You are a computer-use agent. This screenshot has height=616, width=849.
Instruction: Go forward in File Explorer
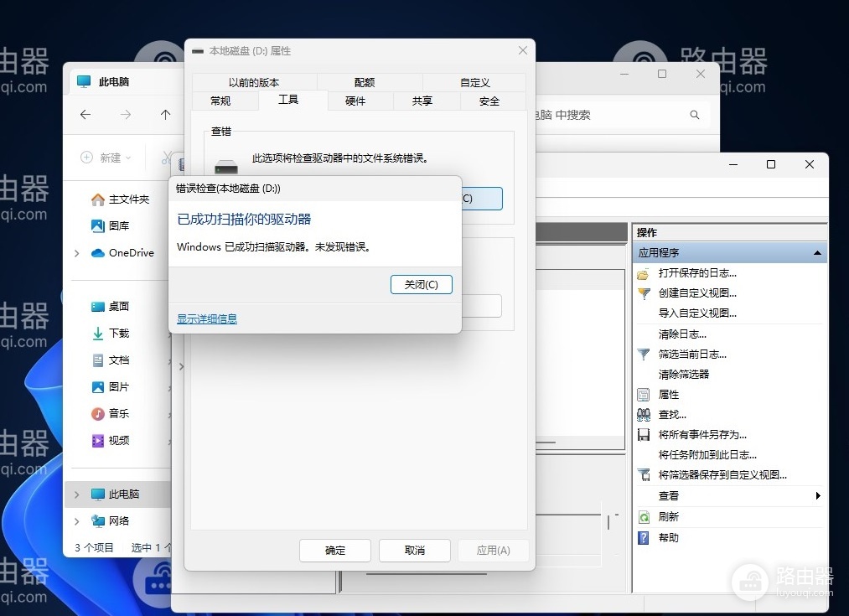[x=126, y=115]
